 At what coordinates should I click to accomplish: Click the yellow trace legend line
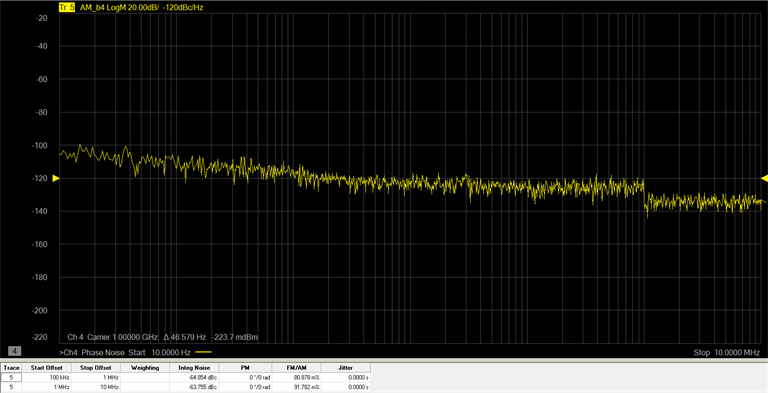[x=203, y=352]
